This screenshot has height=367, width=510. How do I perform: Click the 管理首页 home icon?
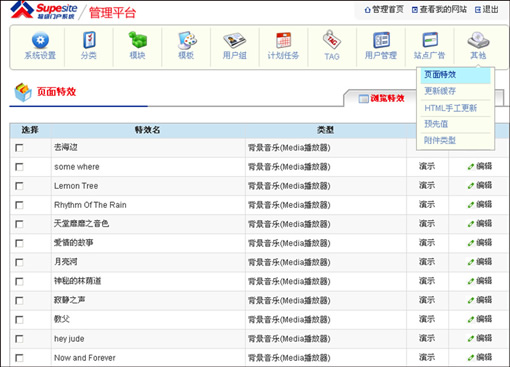367,10
